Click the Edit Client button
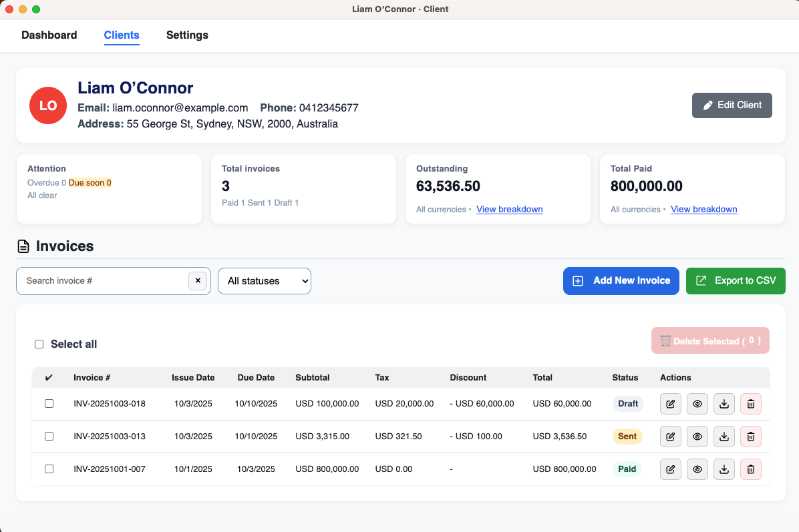This screenshot has width=799, height=532. click(732, 105)
